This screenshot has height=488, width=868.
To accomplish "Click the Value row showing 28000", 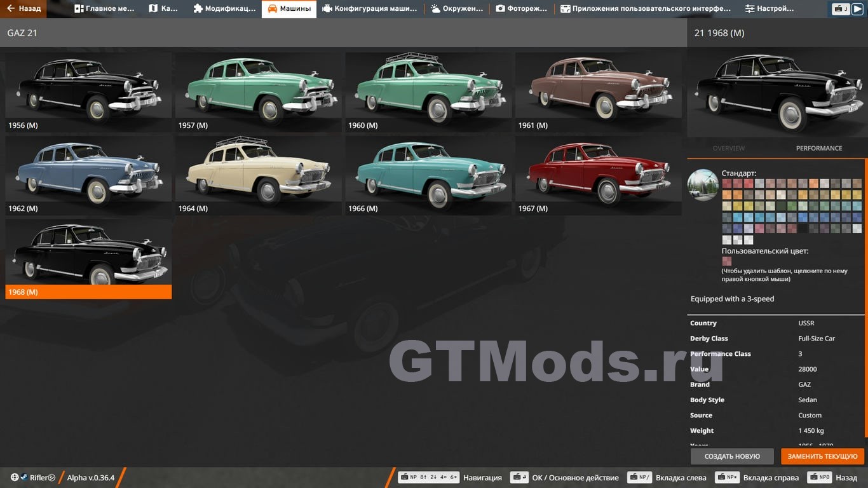I will pyautogui.click(x=776, y=369).
